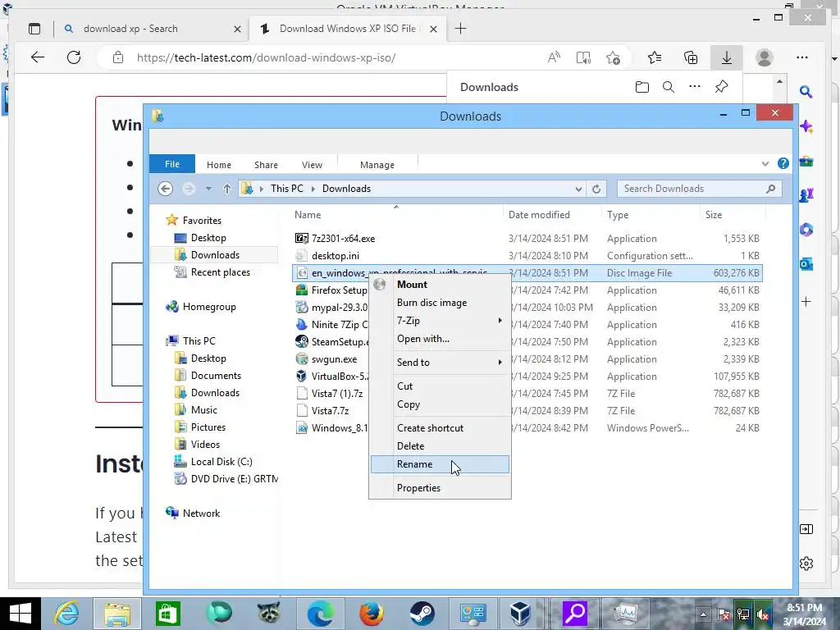Choose Mount from the context menu
The image size is (840, 630).
440,285
